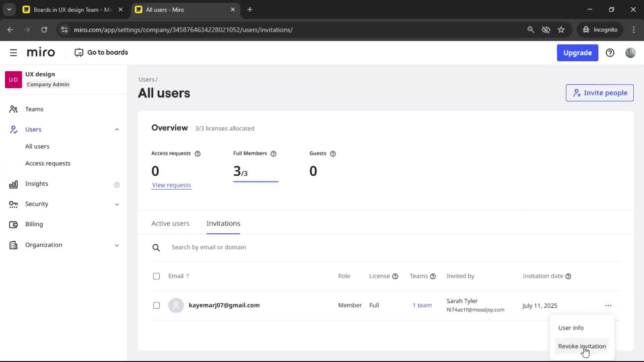The width and height of the screenshot is (644, 362).
Task: Click the tracking protection eye icon
Action: (x=546, y=29)
